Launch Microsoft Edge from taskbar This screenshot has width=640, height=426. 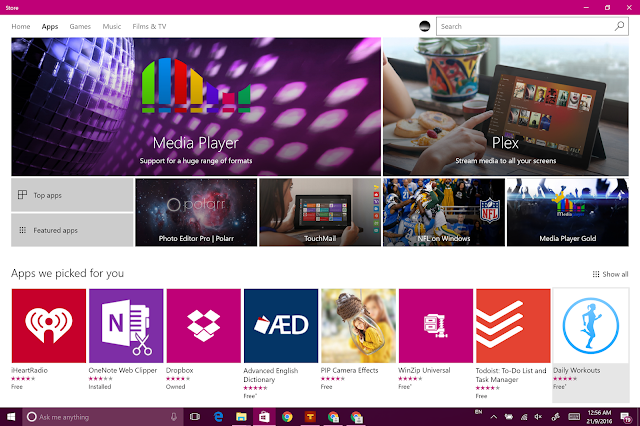(218, 417)
